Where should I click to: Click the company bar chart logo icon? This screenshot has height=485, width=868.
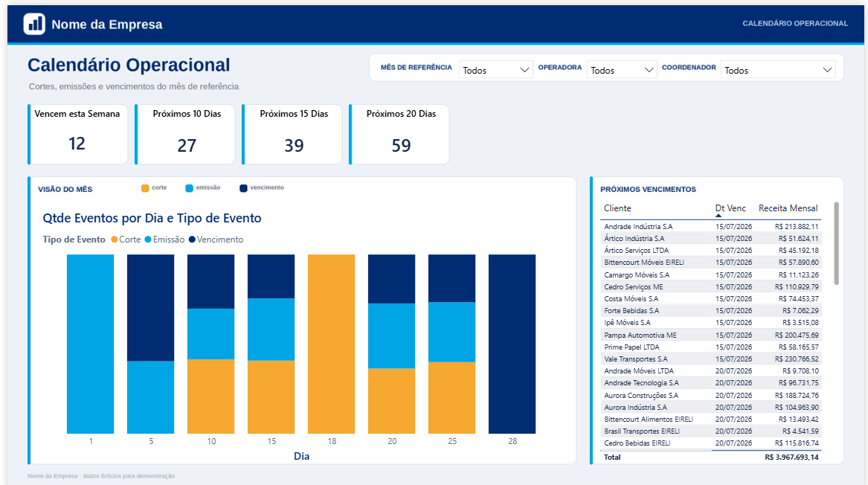(34, 24)
